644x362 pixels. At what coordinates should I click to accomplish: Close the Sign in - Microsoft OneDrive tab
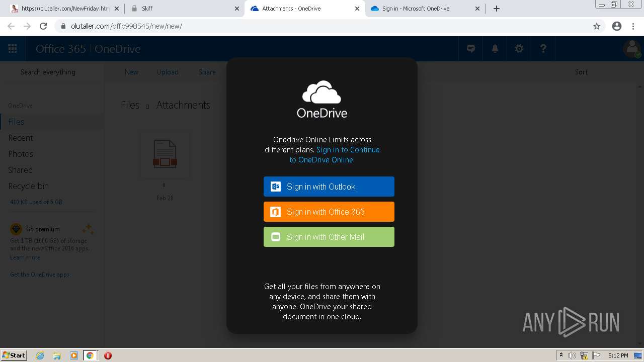pyautogui.click(x=478, y=9)
